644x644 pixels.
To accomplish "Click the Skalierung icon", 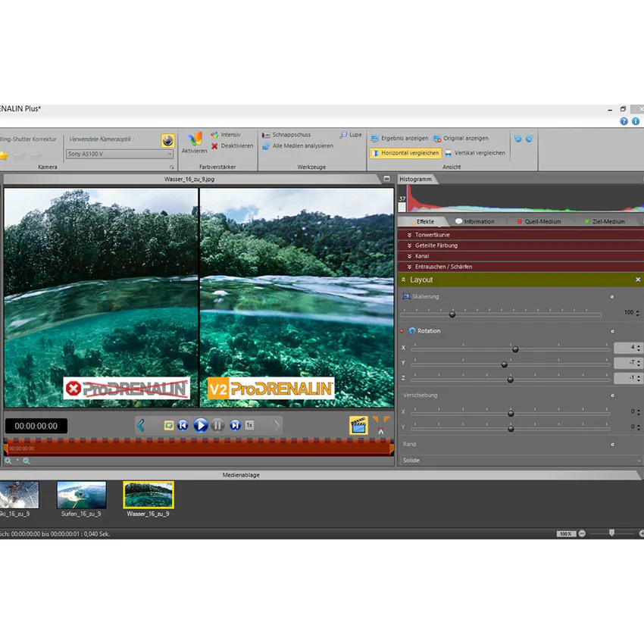I will point(406,296).
